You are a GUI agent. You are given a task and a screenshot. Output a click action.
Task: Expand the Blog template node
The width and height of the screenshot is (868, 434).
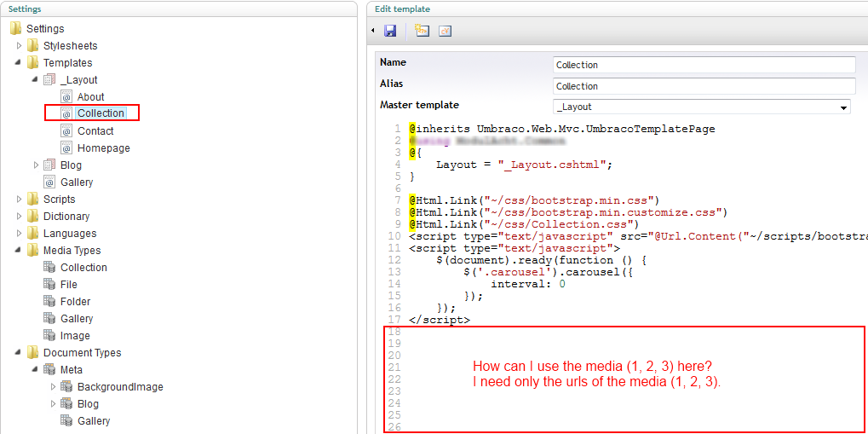[x=37, y=165]
